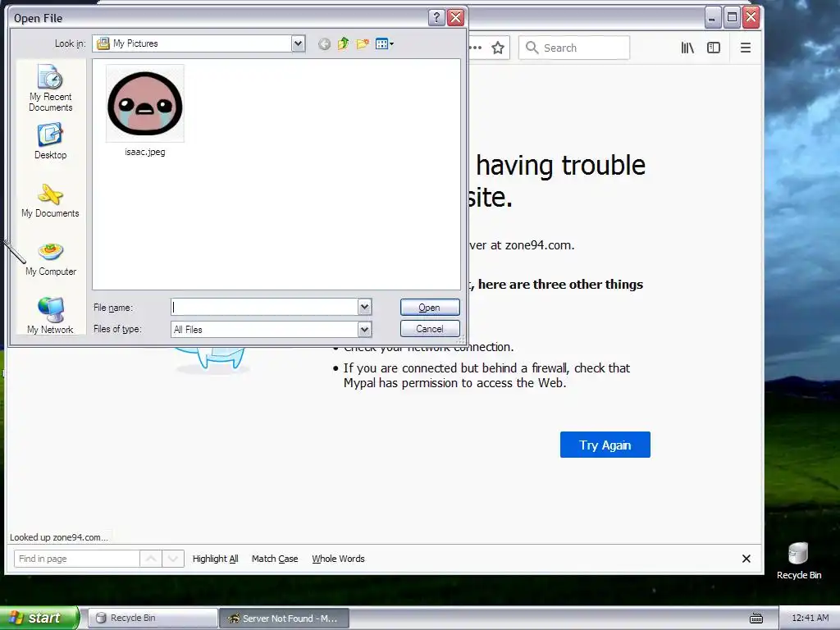This screenshot has height=630, width=840.
Task: Switch to Recycle Bin taskbar window
Action: click(x=152, y=618)
